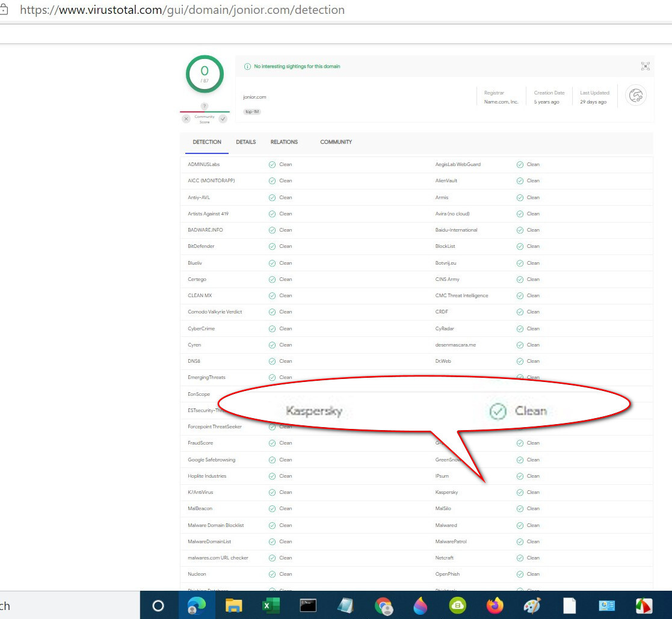The height and width of the screenshot is (619, 672).
Task: Open Command Prompt from the taskbar
Action: [x=308, y=605]
